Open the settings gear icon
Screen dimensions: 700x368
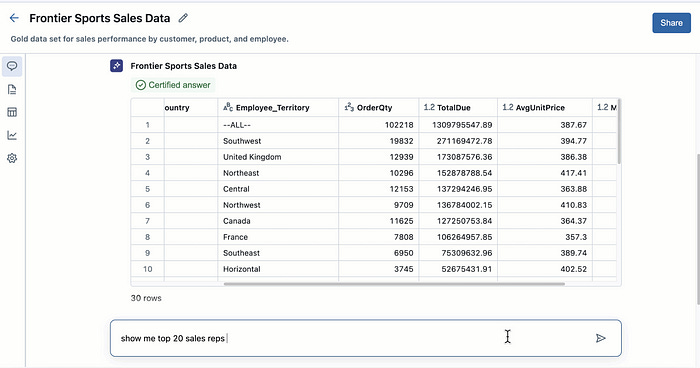[12, 158]
